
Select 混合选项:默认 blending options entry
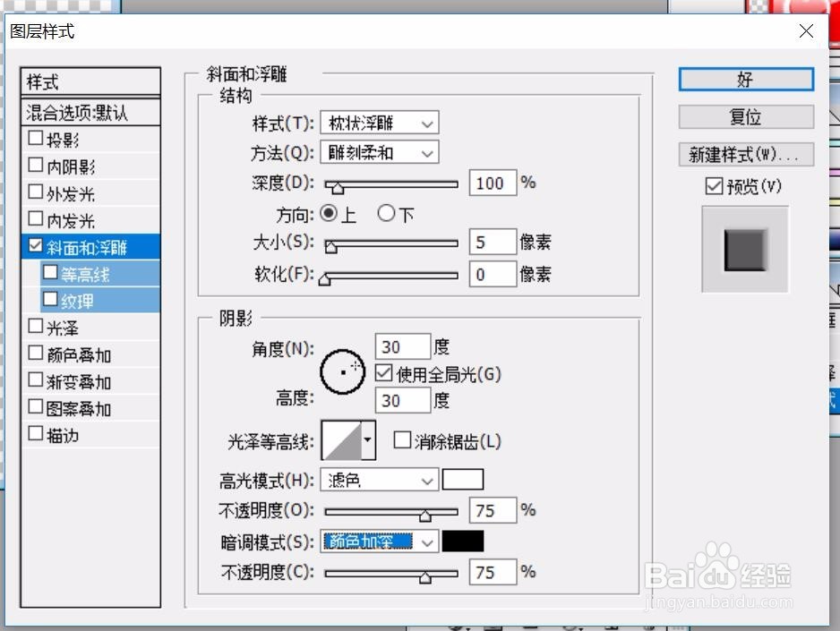coord(90,113)
